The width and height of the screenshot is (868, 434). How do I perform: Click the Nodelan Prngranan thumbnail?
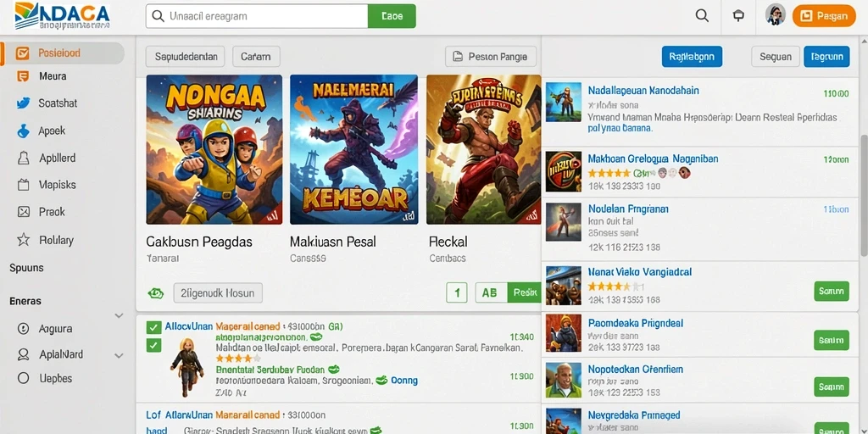point(564,222)
